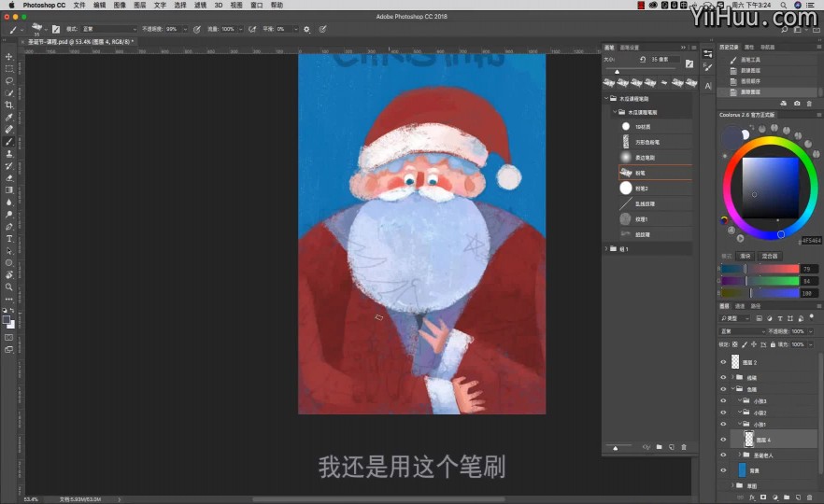The image size is (824, 504).
Task: Delete current history state trash icon
Action: pos(809,104)
